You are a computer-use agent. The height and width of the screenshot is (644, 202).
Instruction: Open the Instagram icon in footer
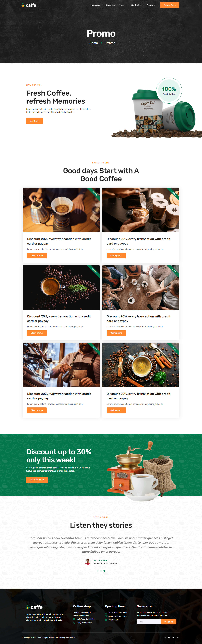pos(169,638)
